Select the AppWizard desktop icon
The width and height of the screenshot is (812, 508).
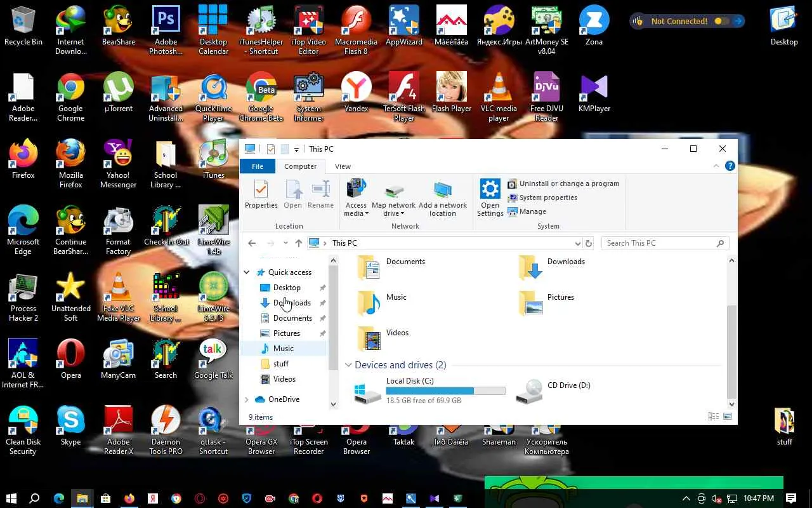(x=404, y=27)
